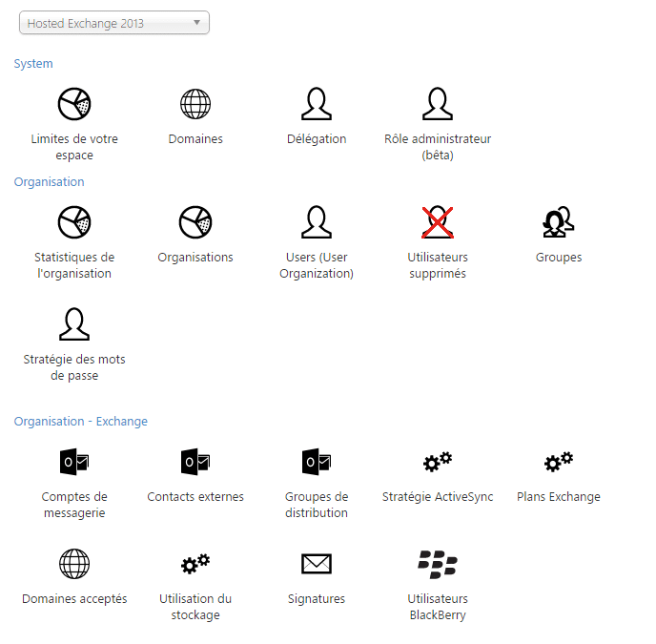The image size is (656, 644).
Task: Open the Hosted Exchange 2013 dropdown
Action: tap(114, 23)
